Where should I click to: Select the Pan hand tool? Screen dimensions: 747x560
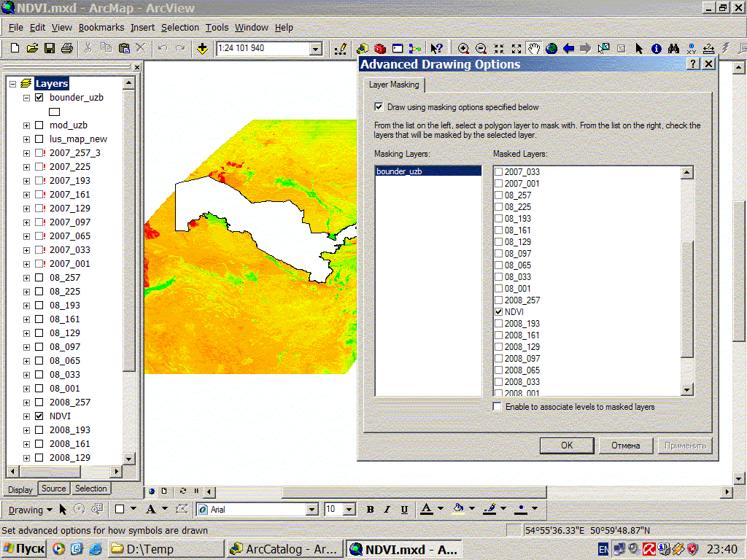pyautogui.click(x=534, y=49)
